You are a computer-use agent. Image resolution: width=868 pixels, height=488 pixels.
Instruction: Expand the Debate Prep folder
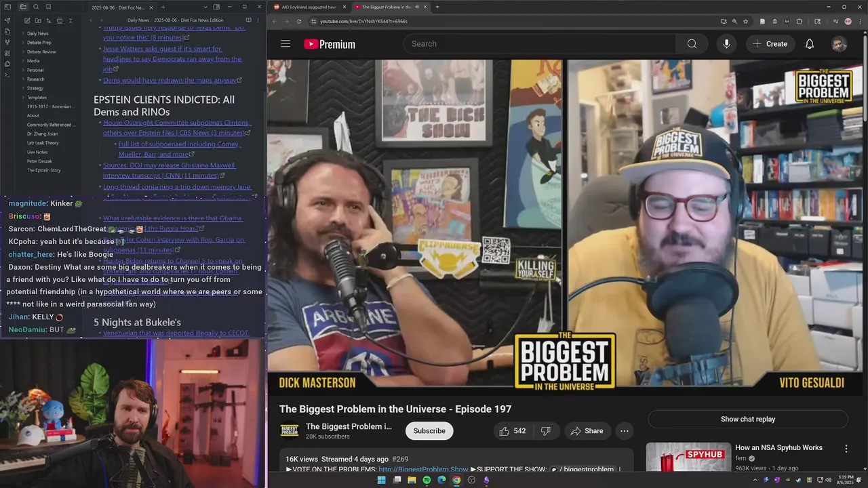39,43
